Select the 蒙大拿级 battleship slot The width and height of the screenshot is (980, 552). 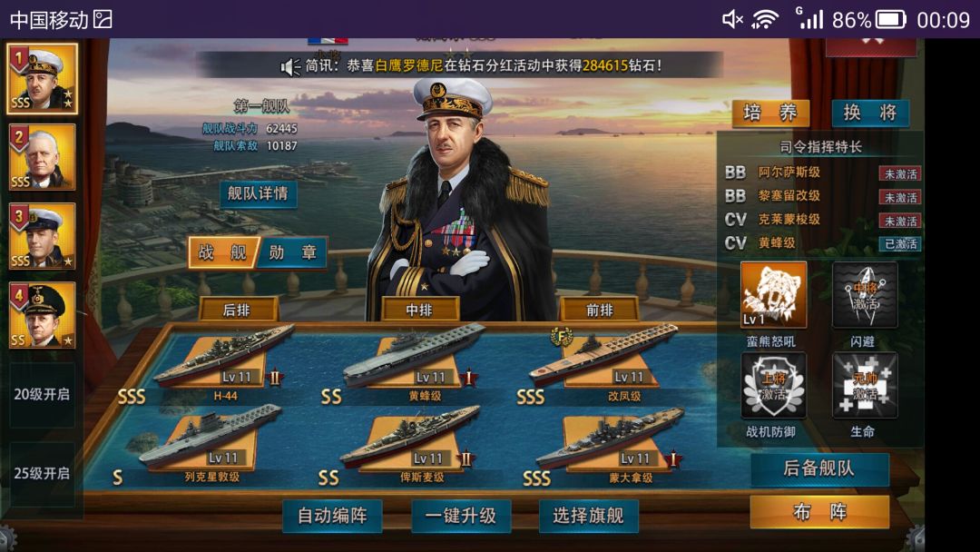[x=610, y=445]
